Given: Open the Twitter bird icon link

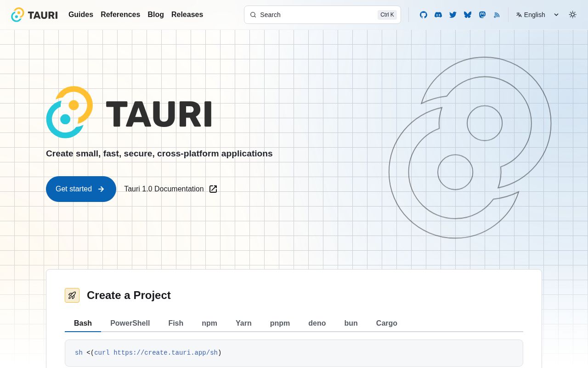Looking at the screenshot, I should click(x=453, y=15).
